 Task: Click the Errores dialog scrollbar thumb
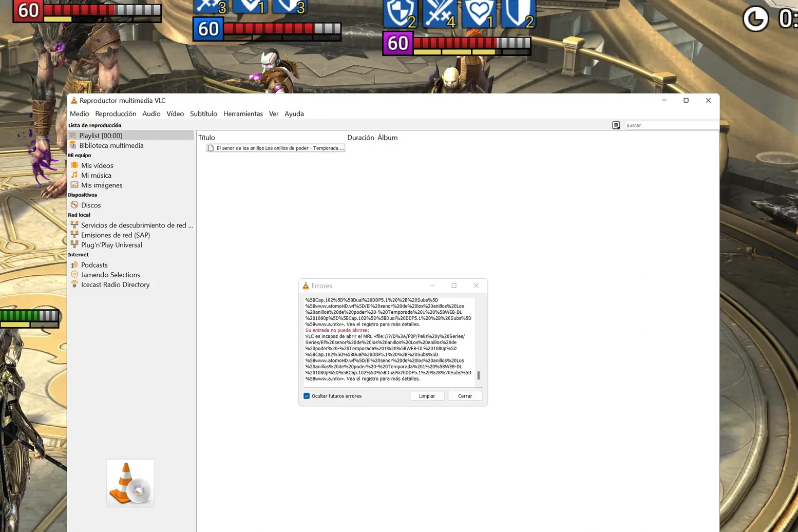[479, 375]
